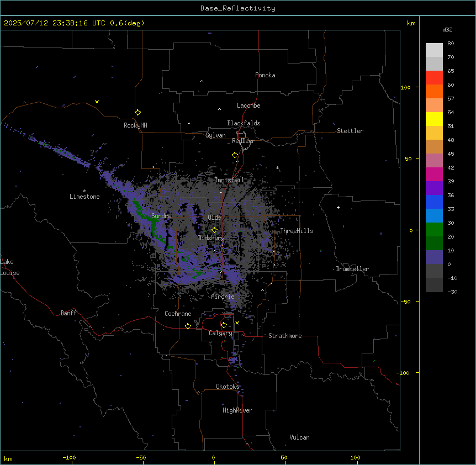Click the yellow V marker northwest of RockyMH

click(x=97, y=102)
